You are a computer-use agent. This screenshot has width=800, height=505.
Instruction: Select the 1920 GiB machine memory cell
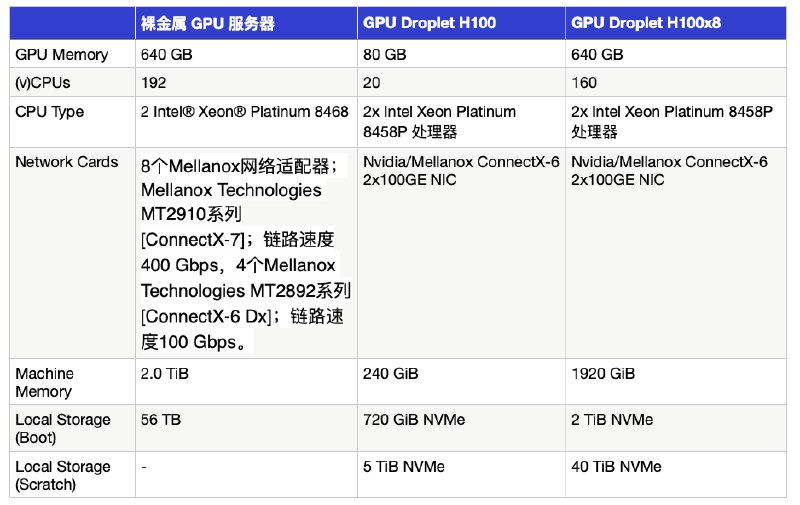[x=602, y=374]
